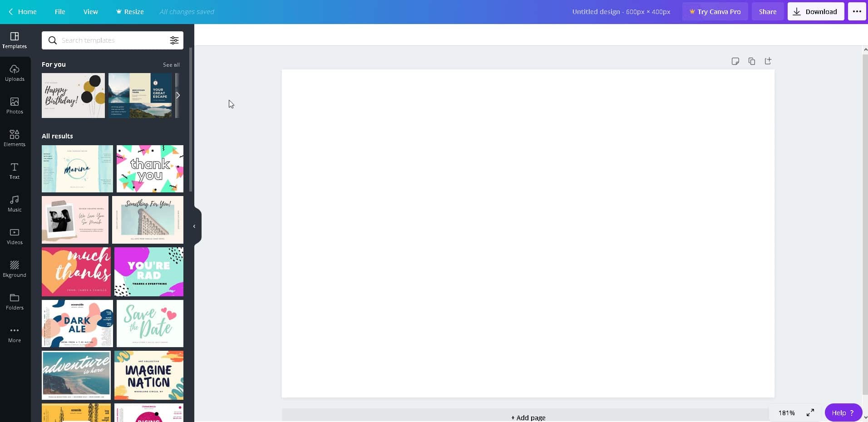Open the Resize menu
This screenshot has width=868, height=422.
[x=130, y=12]
